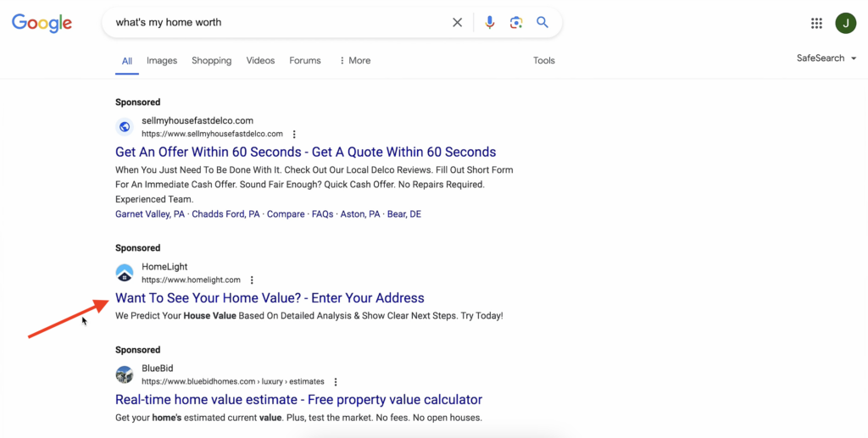Switch to the Shopping tab
Viewport: 868px width, 438px height.
coord(211,60)
